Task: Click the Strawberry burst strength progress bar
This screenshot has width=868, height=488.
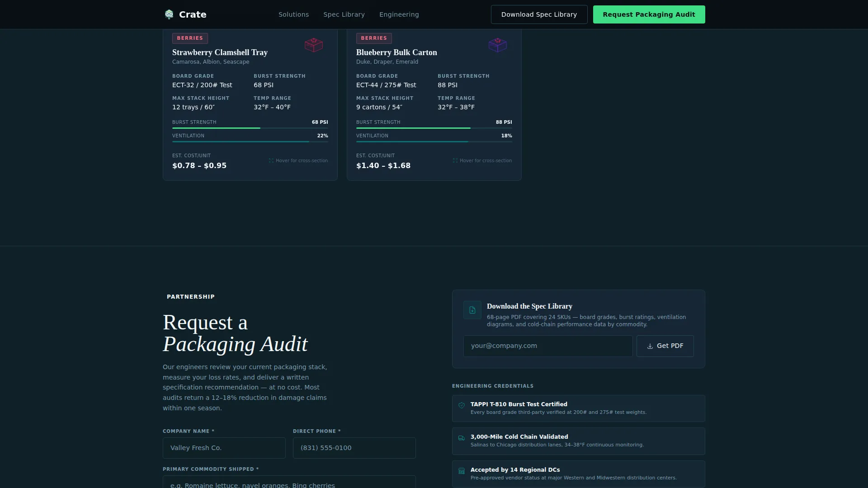Action: [250, 128]
